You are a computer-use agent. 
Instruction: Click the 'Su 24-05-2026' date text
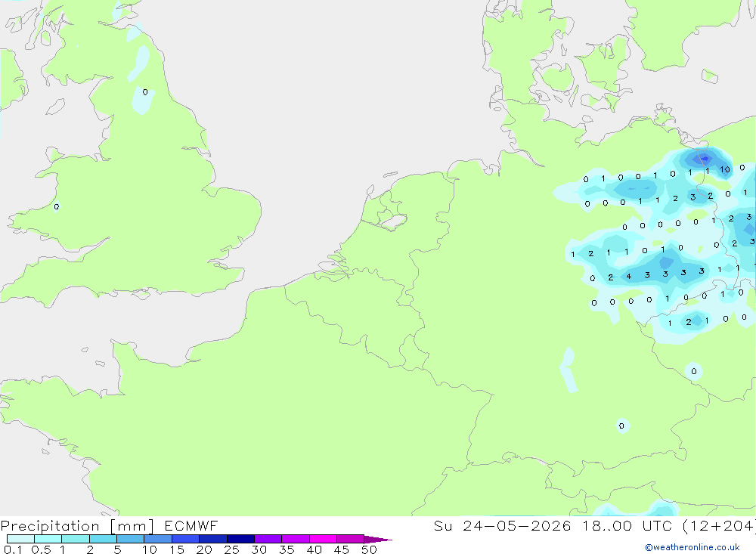(x=503, y=525)
